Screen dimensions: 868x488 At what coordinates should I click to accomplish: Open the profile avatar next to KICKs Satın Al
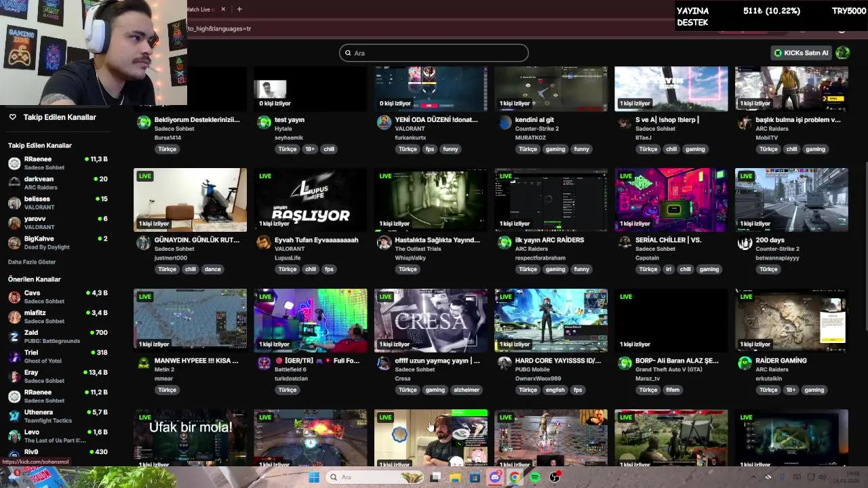pos(843,53)
